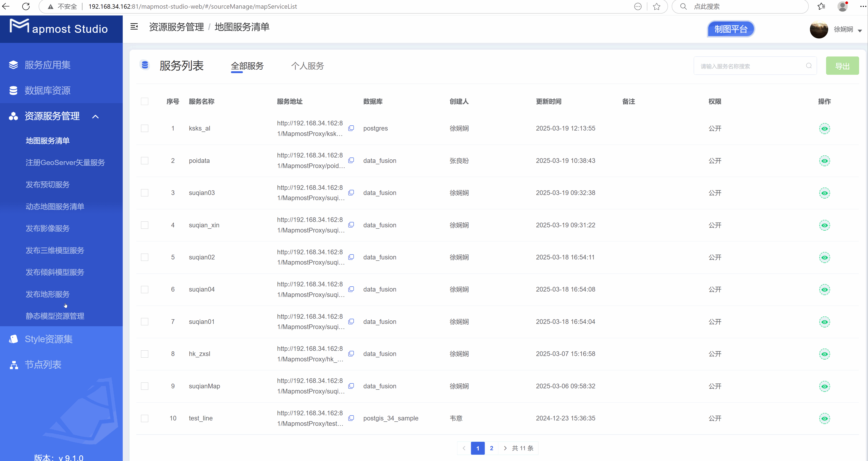Click the previous page left arrow

(x=464, y=448)
